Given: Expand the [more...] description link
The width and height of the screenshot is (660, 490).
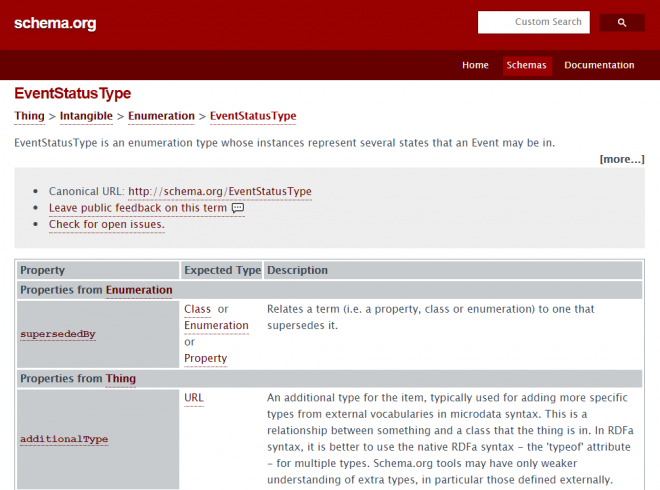Looking at the screenshot, I should [622, 159].
